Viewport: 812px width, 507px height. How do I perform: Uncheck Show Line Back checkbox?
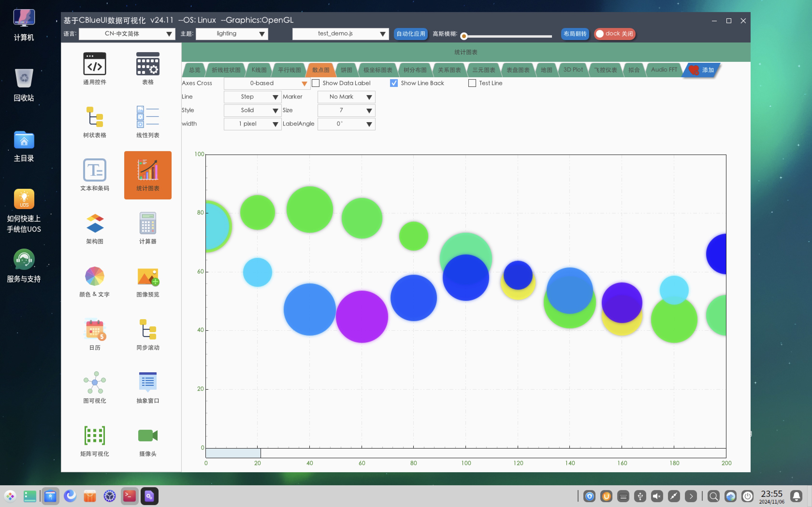(x=394, y=83)
